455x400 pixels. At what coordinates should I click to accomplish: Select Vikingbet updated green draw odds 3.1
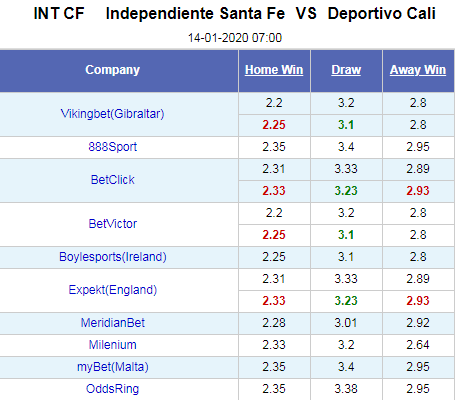pos(346,125)
